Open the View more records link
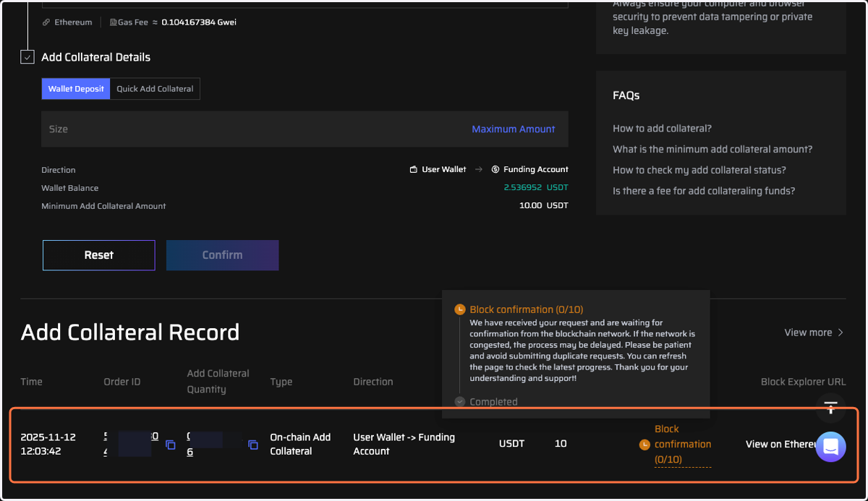Image resolution: width=868 pixels, height=501 pixels. pyautogui.click(x=814, y=333)
